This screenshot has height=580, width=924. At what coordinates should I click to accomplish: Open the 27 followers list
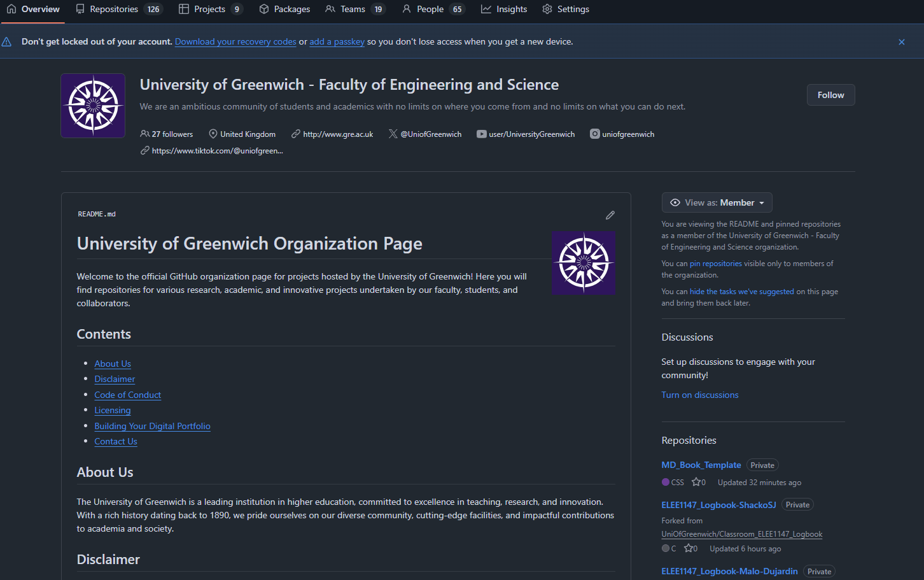[x=167, y=134]
